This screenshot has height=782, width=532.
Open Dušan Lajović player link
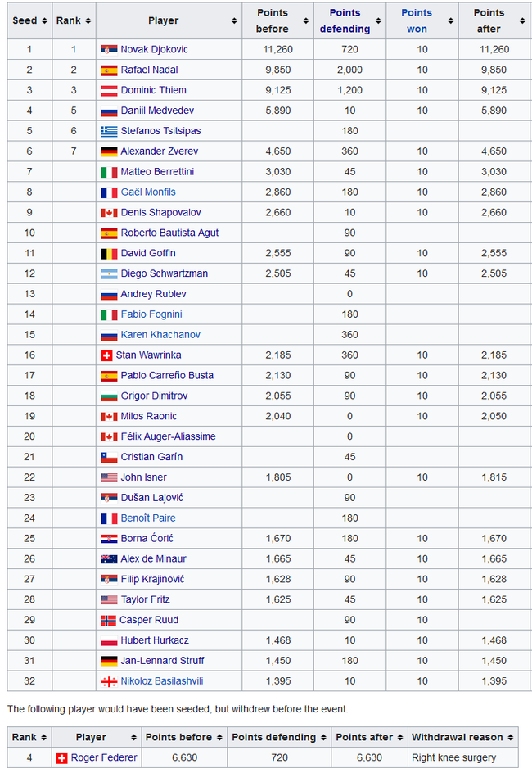click(151, 498)
